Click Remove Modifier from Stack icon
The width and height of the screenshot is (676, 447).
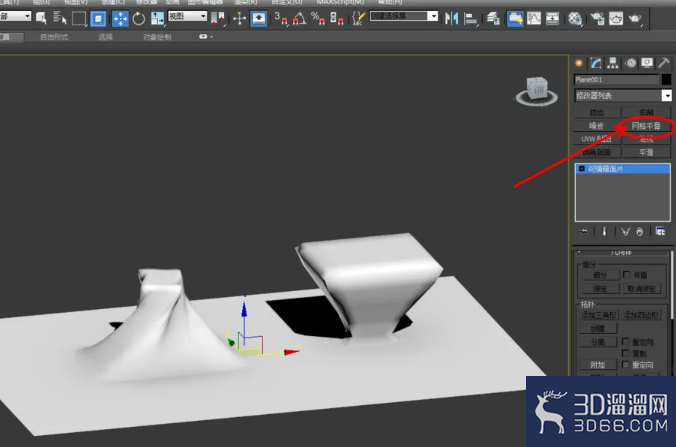640,232
